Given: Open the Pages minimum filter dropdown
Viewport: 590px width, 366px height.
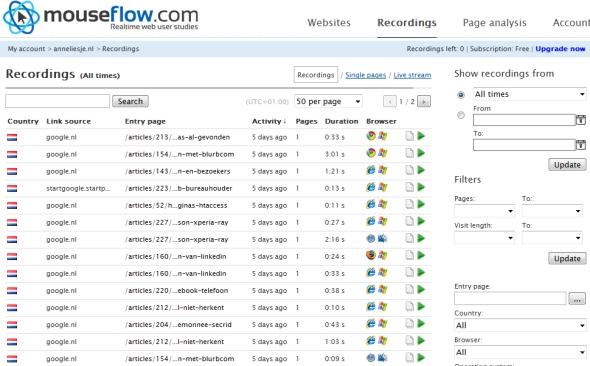Looking at the screenshot, I should coord(485,211).
